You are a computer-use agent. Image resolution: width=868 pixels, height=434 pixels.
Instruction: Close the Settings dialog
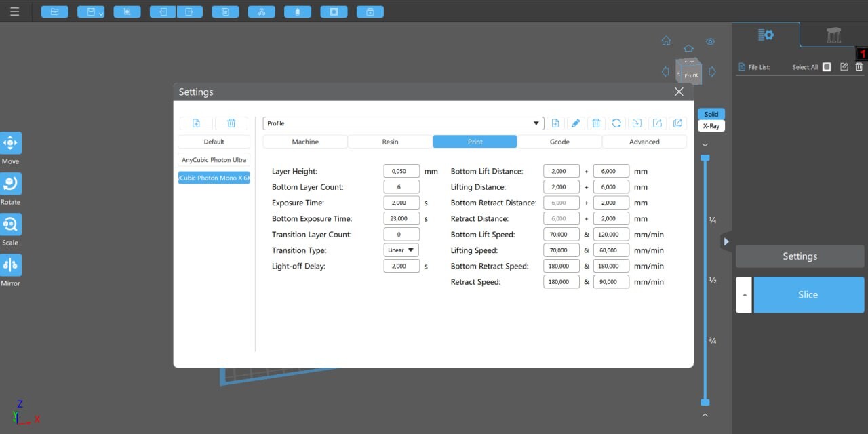click(x=679, y=92)
